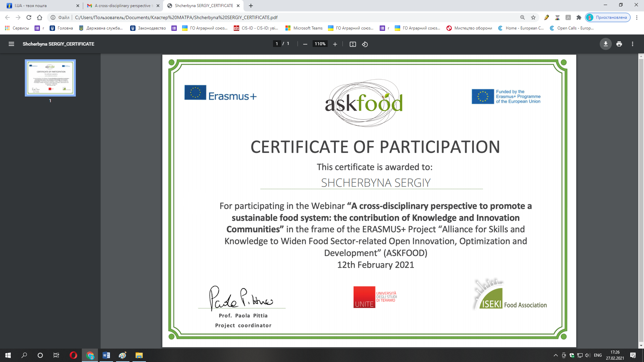Print the certificate PDF
The height and width of the screenshot is (362, 644).
click(619, 44)
